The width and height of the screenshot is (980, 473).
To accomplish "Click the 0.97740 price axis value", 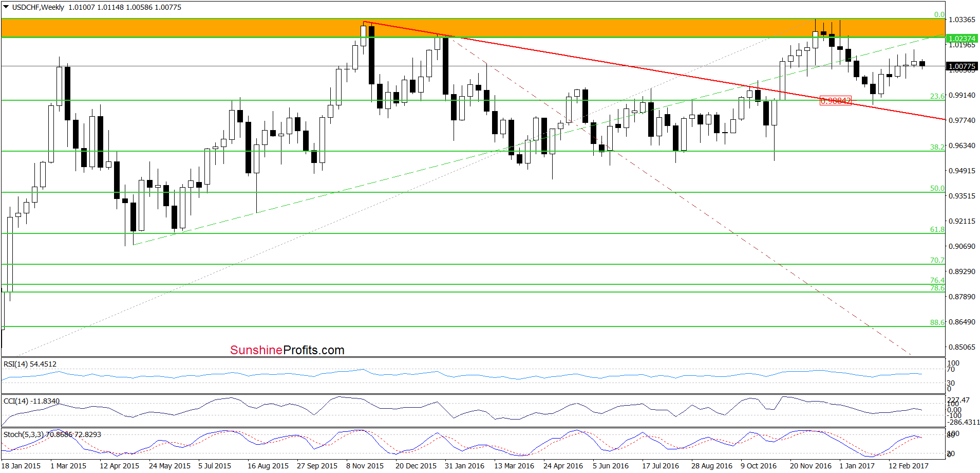I will pos(962,120).
